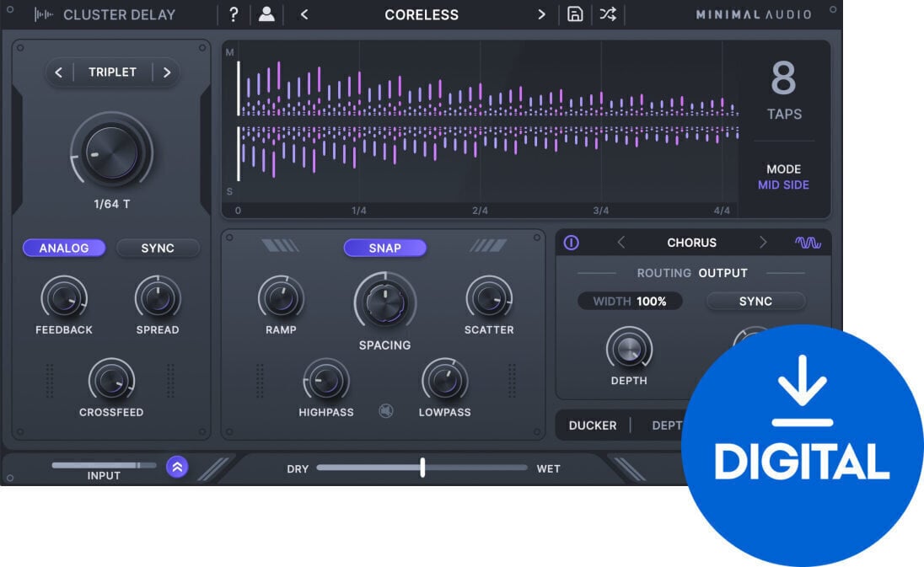924x567 pixels.
Task: Select next time division after TRIPLET
Action: pos(167,72)
